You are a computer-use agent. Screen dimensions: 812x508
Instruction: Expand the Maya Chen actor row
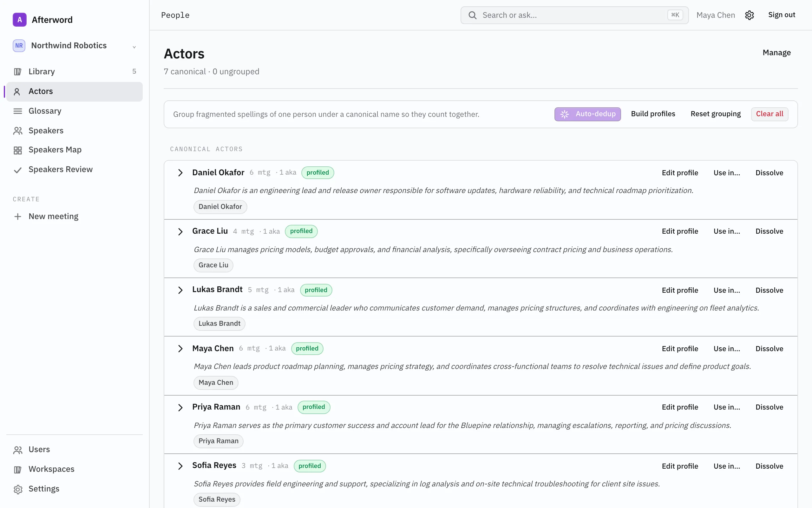(180, 348)
